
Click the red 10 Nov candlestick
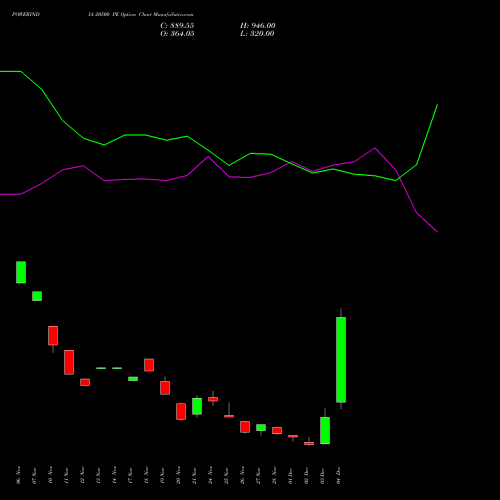pos(53,336)
